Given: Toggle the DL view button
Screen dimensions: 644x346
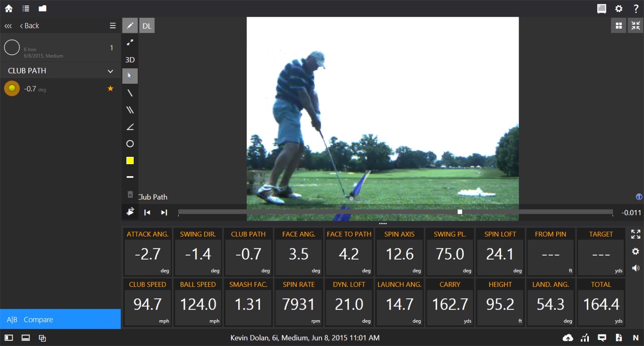Looking at the screenshot, I should tap(147, 26).
